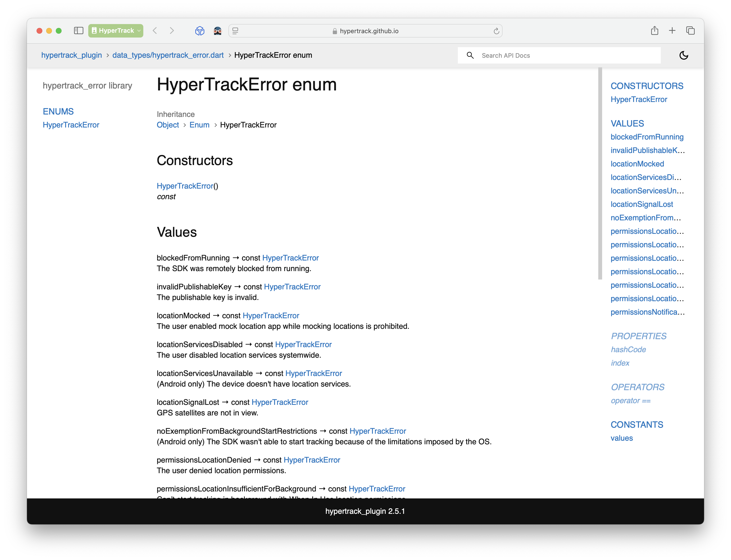731x560 pixels.
Task: Click the page icon in the address bar
Action: 236,31
